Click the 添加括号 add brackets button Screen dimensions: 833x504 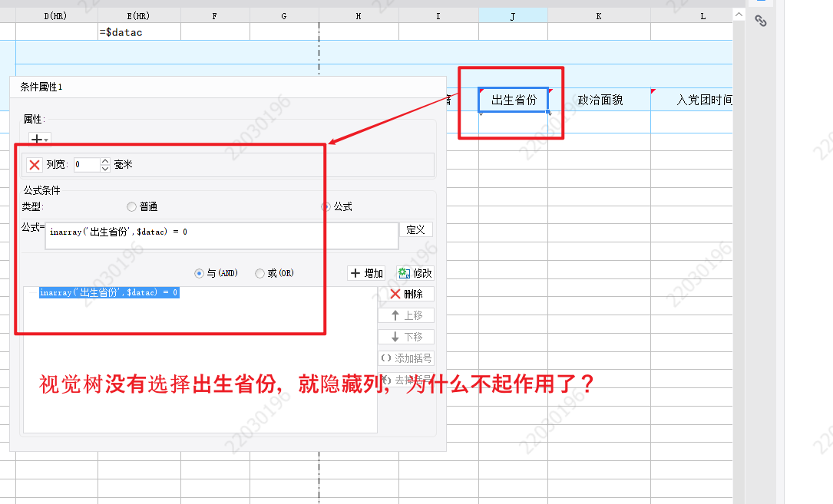[x=406, y=358]
